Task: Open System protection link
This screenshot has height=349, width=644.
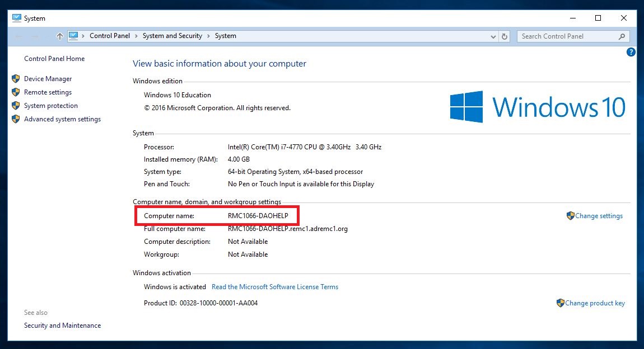Action: click(50, 106)
